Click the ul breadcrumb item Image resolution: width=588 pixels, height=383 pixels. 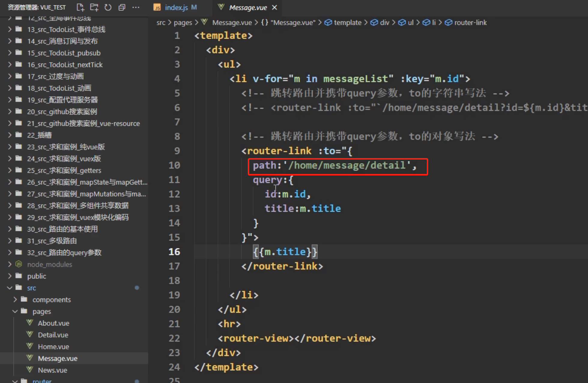[x=406, y=22]
